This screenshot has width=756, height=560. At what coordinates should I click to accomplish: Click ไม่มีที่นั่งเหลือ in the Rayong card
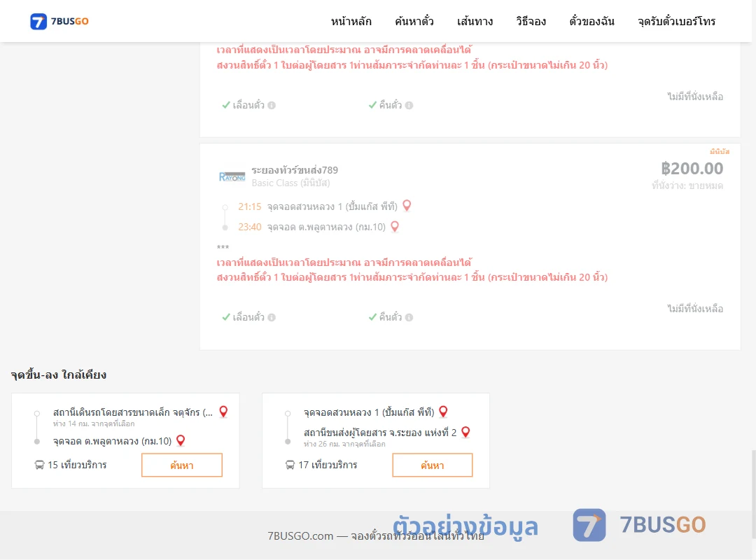click(695, 309)
